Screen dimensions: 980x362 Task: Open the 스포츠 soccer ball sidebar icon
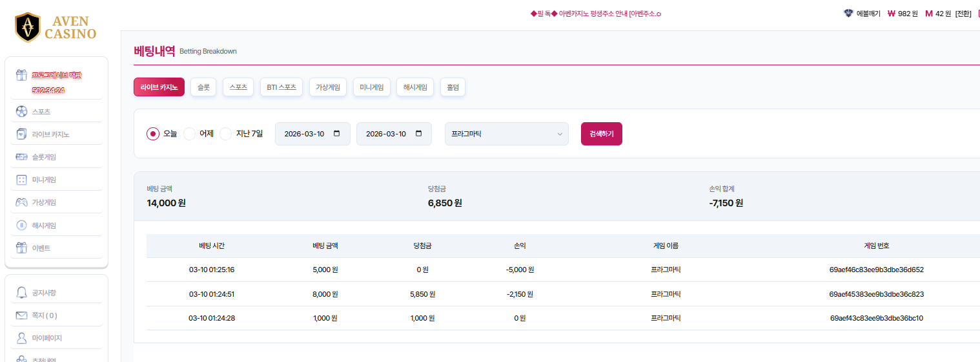(x=21, y=112)
